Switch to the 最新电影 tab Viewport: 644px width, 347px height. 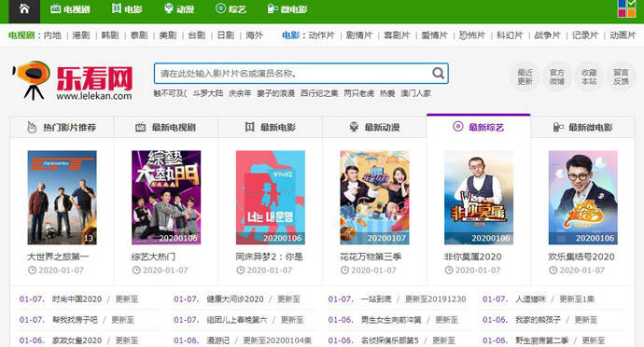pyautogui.click(x=271, y=127)
